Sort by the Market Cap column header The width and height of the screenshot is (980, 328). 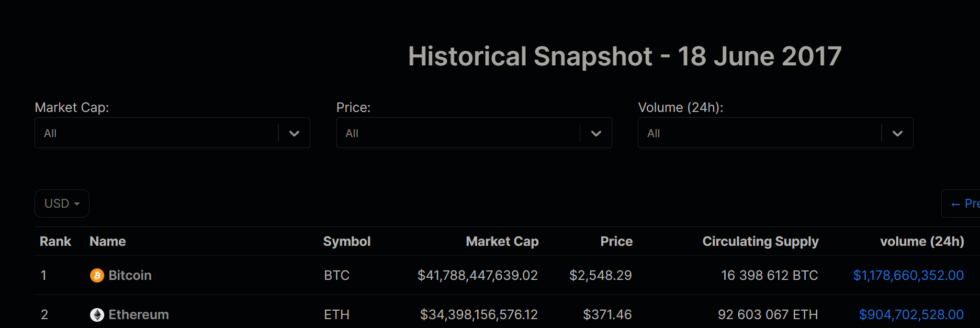[502, 241]
